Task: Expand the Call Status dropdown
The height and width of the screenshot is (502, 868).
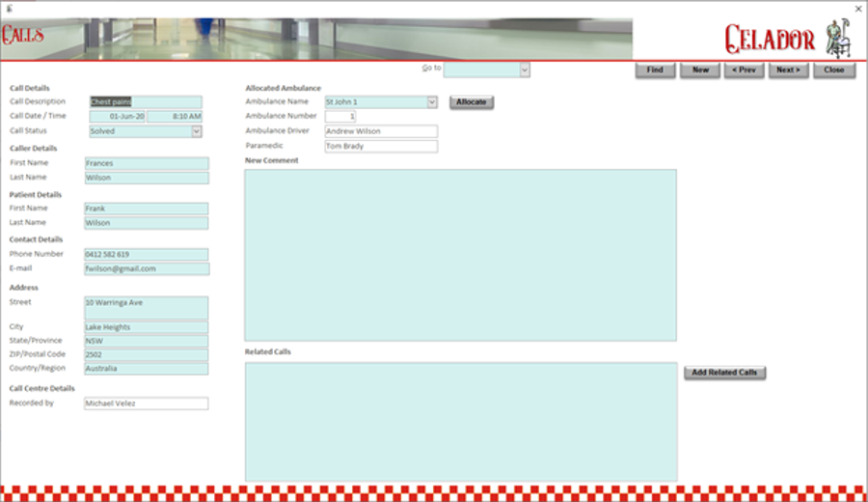Action: tap(197, 131)
